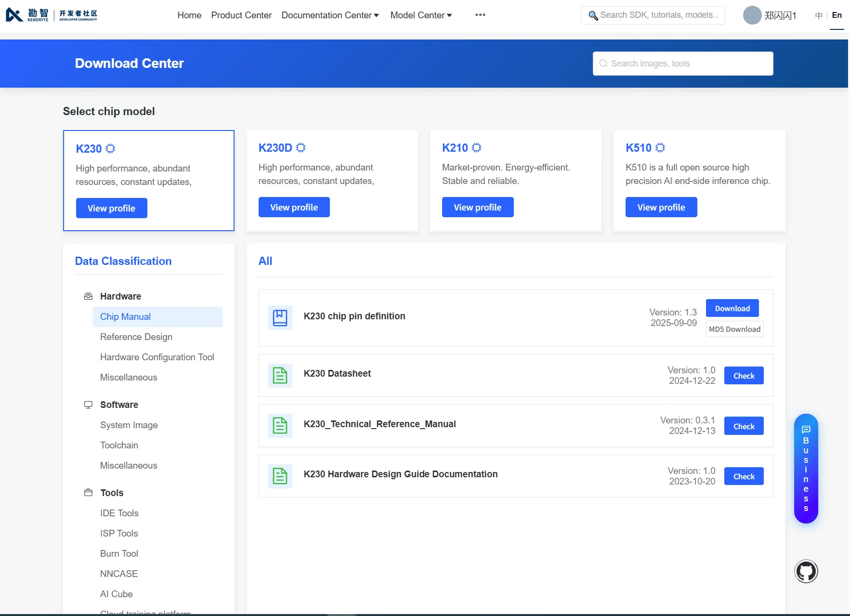Focus the top SDK search field
This screenshot has height=616, width=850.
(x=653, y=15)
